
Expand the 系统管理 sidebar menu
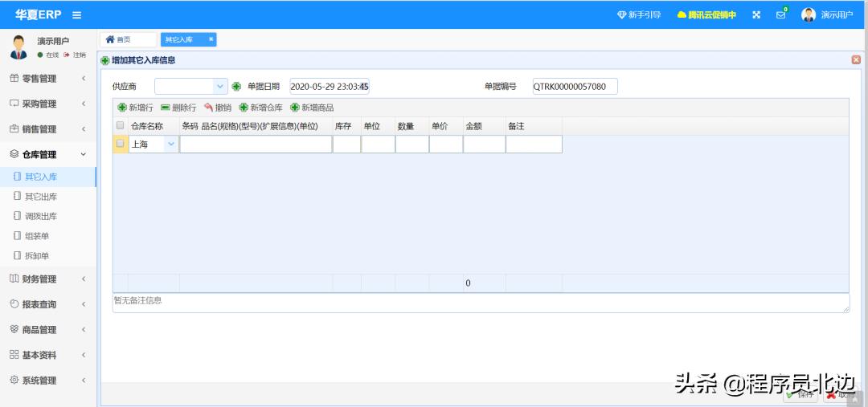click(47, 381)
